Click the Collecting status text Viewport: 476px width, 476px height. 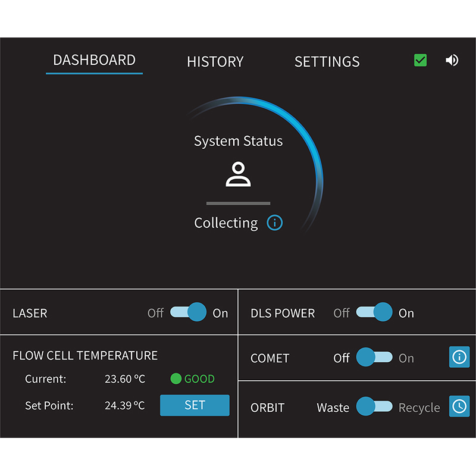226,223
